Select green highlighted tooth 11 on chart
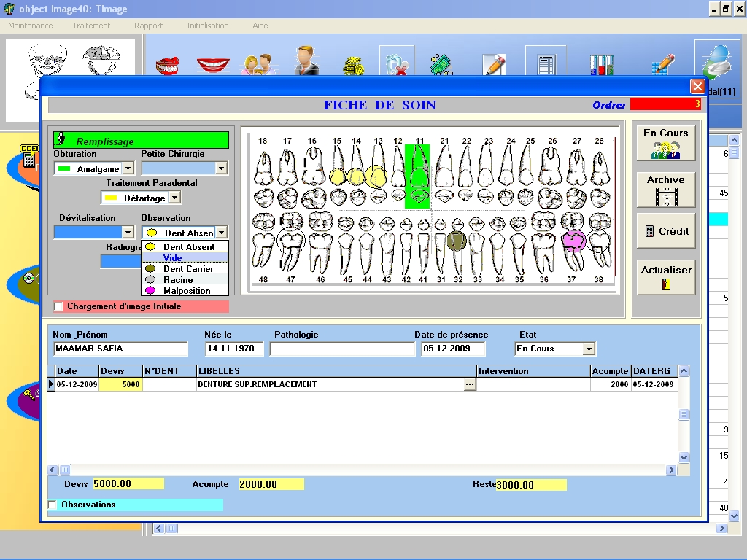Image resolution: width=747 pixels, height=560 pixels. [x=417, y=176]
